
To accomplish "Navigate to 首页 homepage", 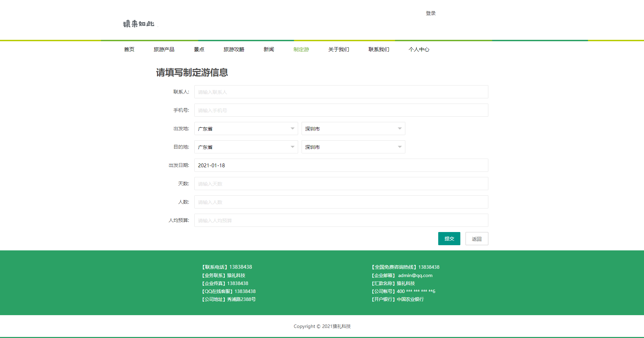I will [x=129, y=50].
